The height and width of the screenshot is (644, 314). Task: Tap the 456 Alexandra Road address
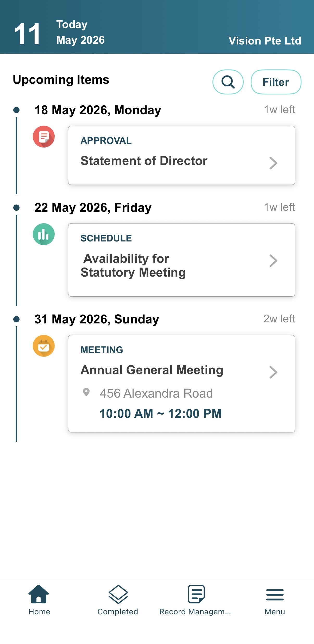tap(156, 393)
